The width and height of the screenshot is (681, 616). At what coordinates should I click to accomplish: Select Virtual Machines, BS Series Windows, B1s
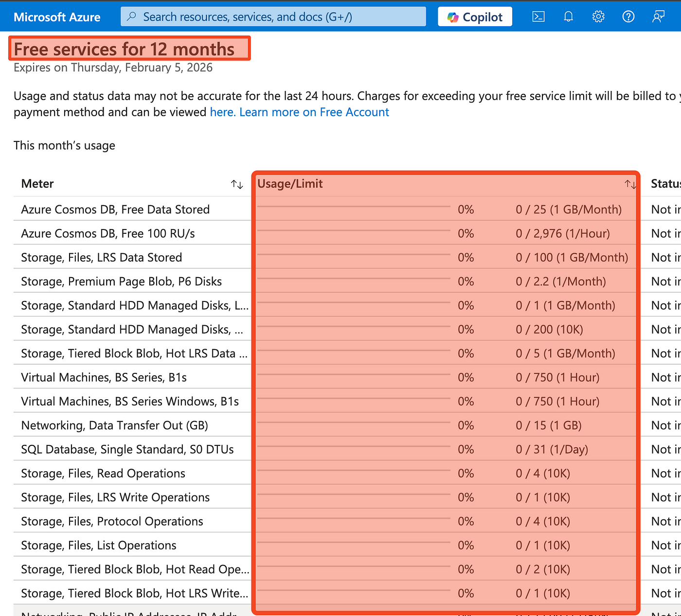pos(130,401)
